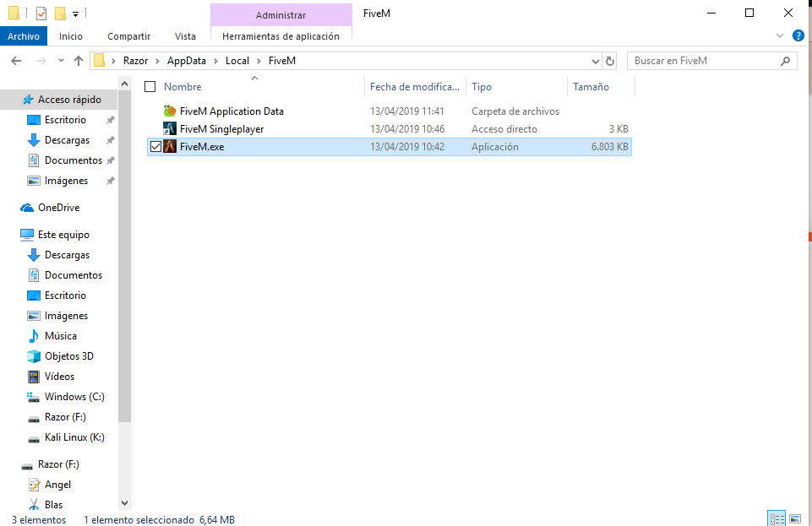This screenshot has width=812, height=526.
Task: Click the 6.803 KB size cell
Action: point(609,147)
